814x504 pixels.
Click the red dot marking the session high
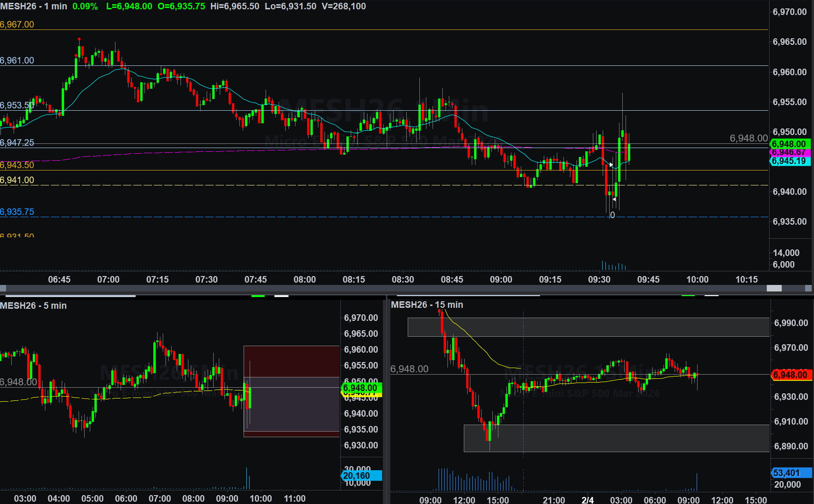pyautogui.click(x=79, y=39)
